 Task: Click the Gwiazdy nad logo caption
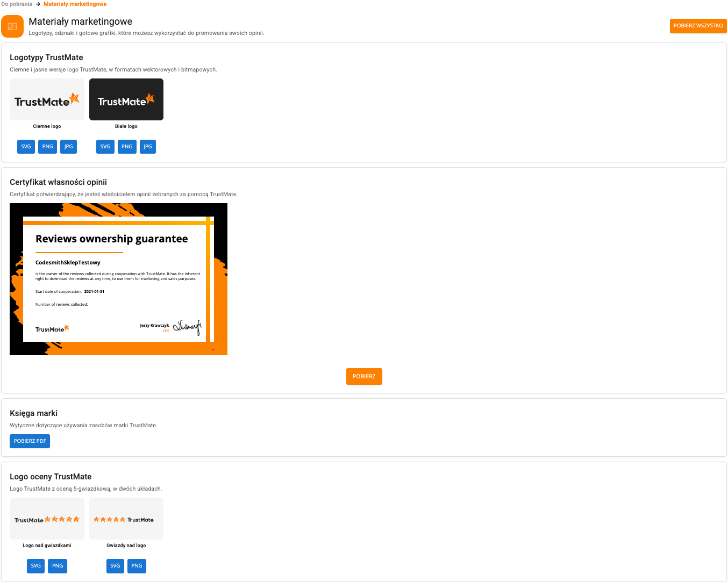(x=126, y=545)
